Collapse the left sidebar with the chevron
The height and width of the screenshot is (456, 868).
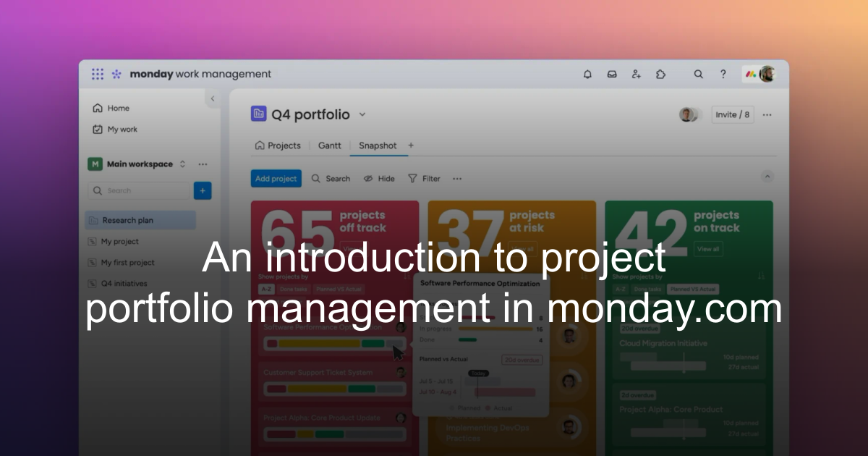coord(213,98)
